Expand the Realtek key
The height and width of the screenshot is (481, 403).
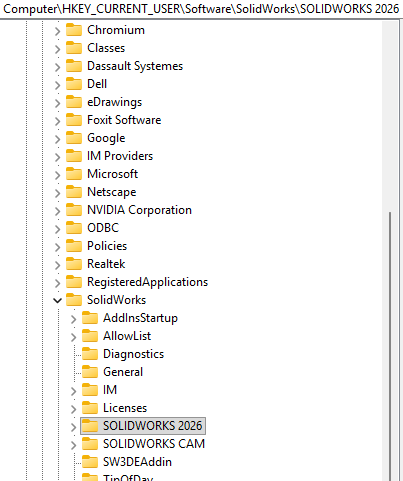coord(58,265)
